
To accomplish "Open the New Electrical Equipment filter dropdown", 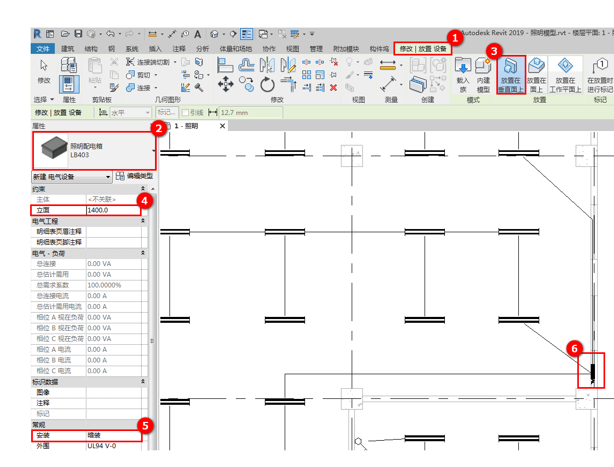I will (x=71, y=177).
